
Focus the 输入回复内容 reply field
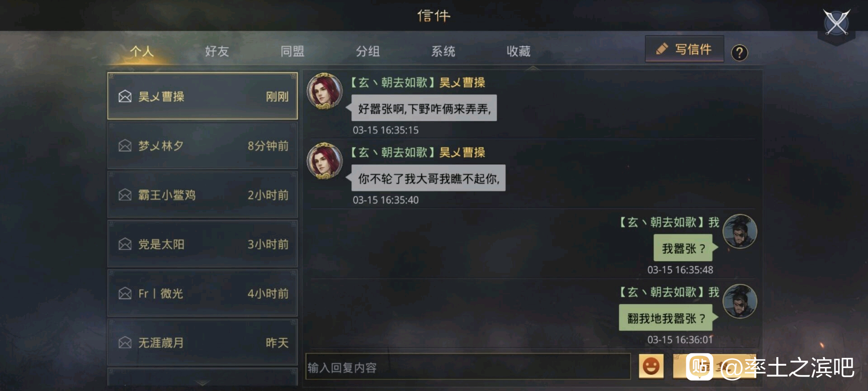click(x=468, y=367)
